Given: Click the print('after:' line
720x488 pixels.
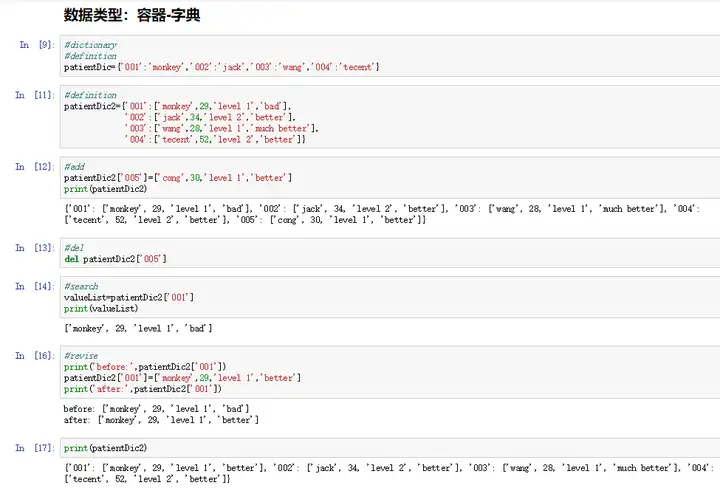Looking at the screenshot, I should pos(143,389).
